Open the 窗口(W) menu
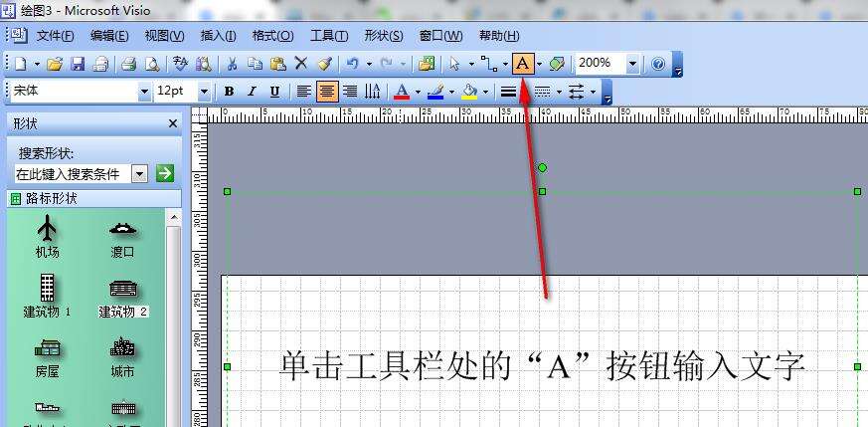Viewport: 868px width, 427px height. pos(441,36)
